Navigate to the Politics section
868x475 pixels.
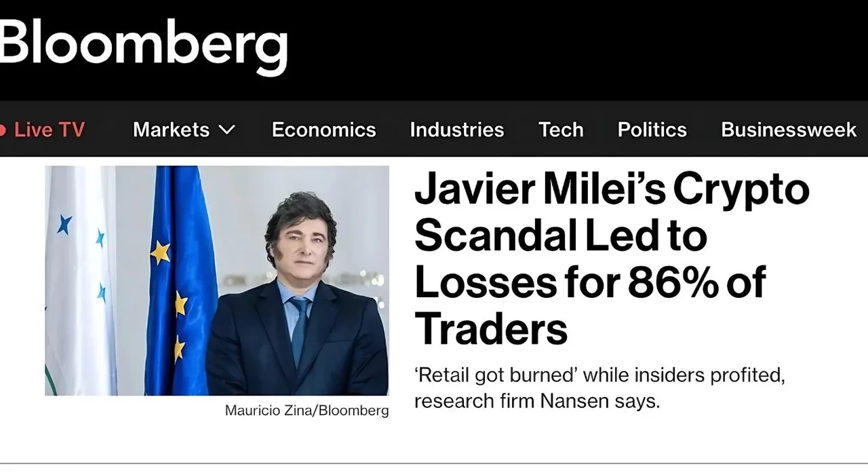click(652, 130)
